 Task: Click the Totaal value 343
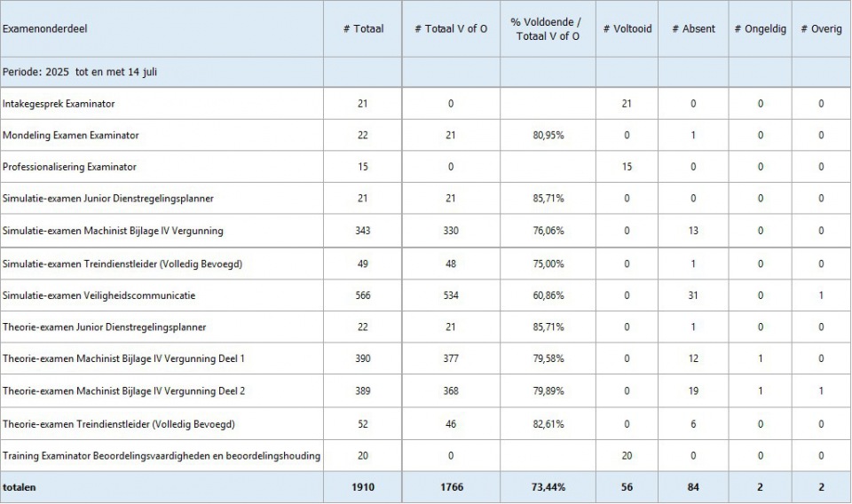click(363, 231)
